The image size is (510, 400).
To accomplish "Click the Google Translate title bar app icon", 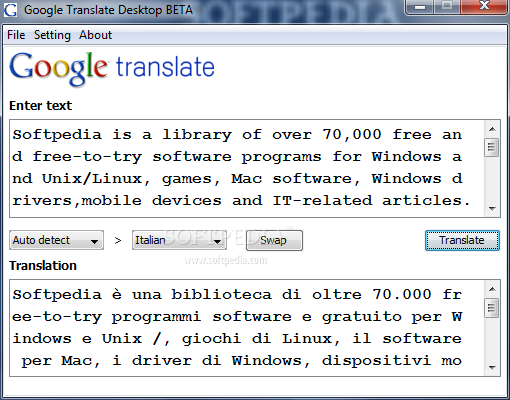I will (x=10, y=10).
